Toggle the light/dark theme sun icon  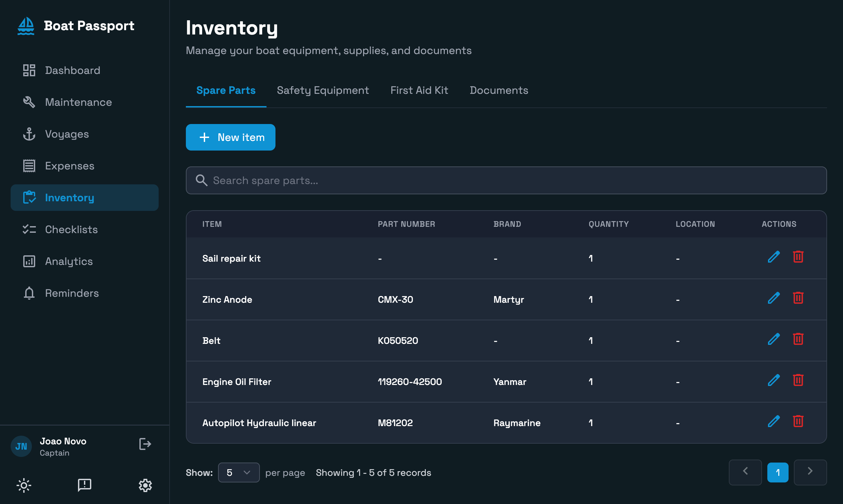pos(24,485)
